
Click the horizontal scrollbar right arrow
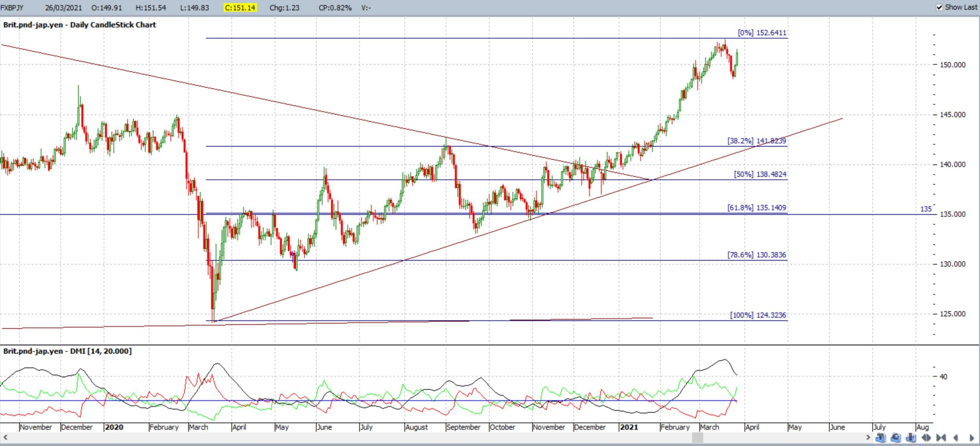[x=868, y=437]
